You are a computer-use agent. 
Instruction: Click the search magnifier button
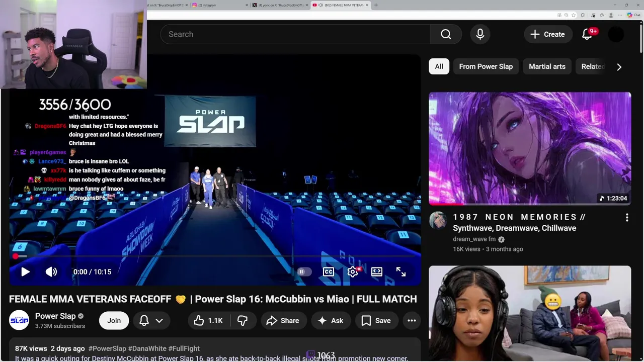pos(446,34)
